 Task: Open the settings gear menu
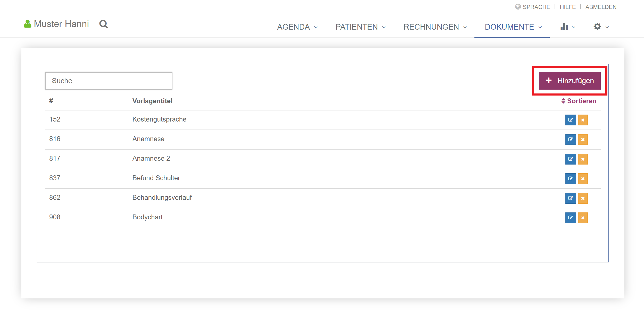601,27
